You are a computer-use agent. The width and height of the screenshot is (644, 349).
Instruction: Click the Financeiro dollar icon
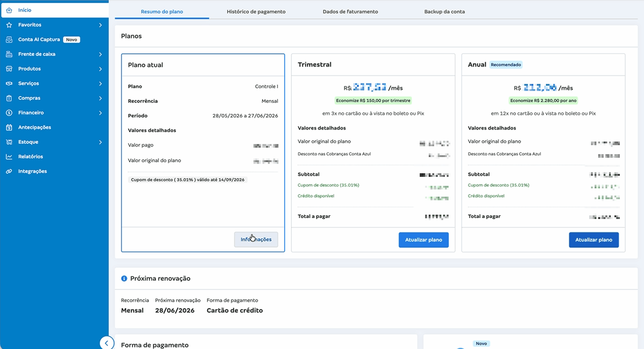pos(9,113)
